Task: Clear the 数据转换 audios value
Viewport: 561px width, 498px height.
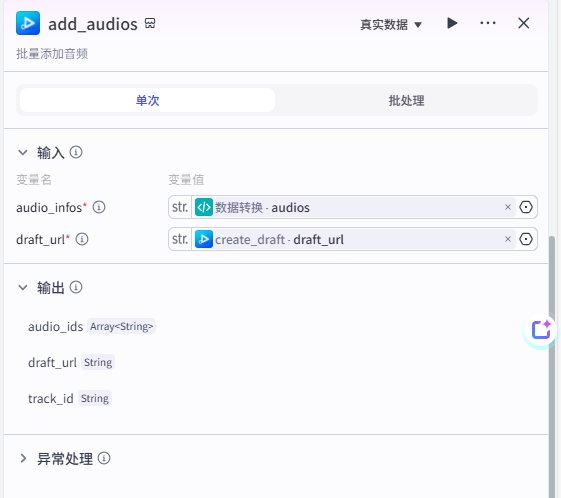Action: pos(508,207)
